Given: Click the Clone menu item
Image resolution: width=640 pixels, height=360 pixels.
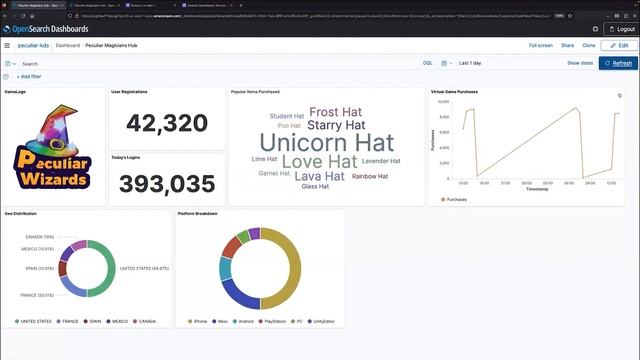Looking at the screenshot, I should click(589, 45).
